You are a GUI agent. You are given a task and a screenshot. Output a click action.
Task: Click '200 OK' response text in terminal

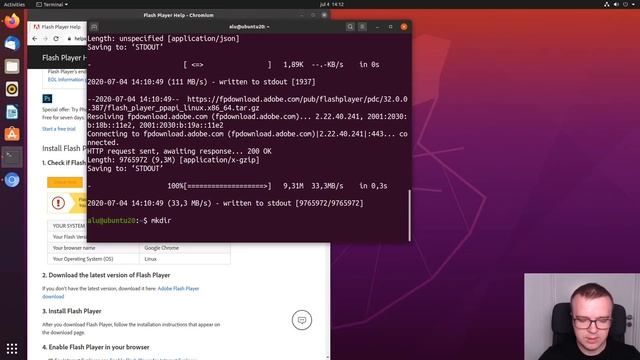pos(259,151)
